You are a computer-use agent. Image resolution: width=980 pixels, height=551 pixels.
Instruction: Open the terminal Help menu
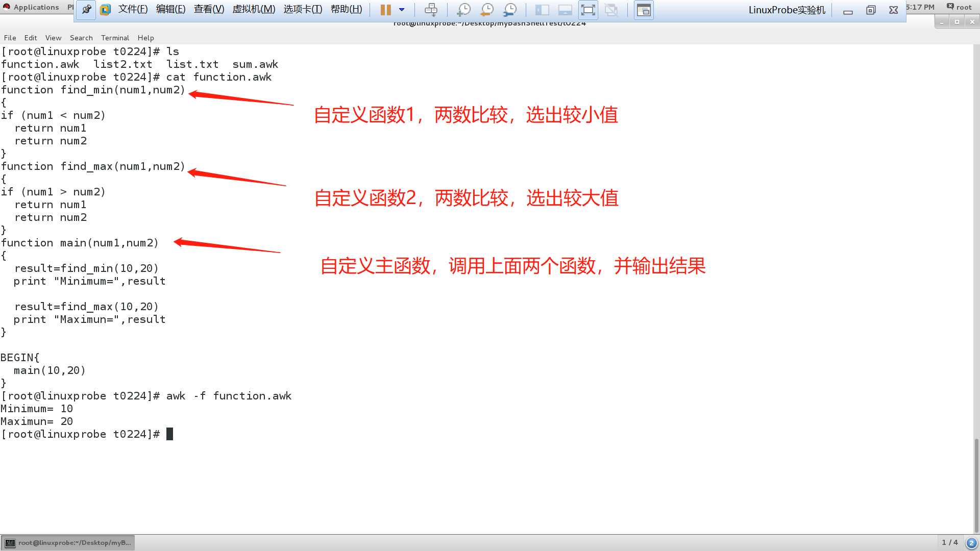point(145,38)
